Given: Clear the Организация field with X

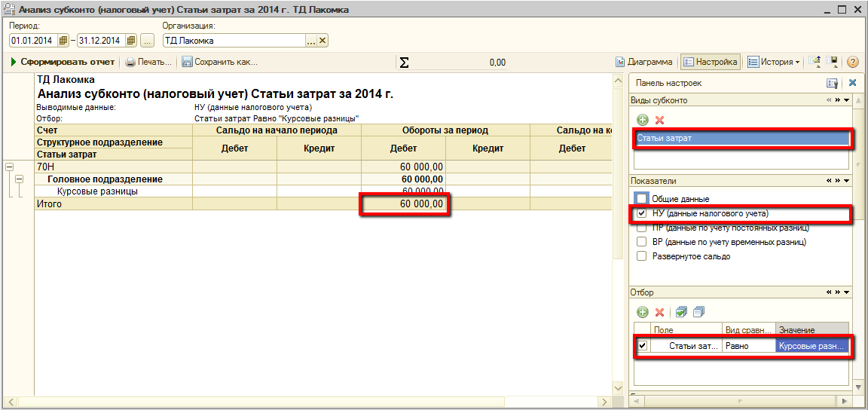Looking at the screenshot, I should (x=322, y=41).
